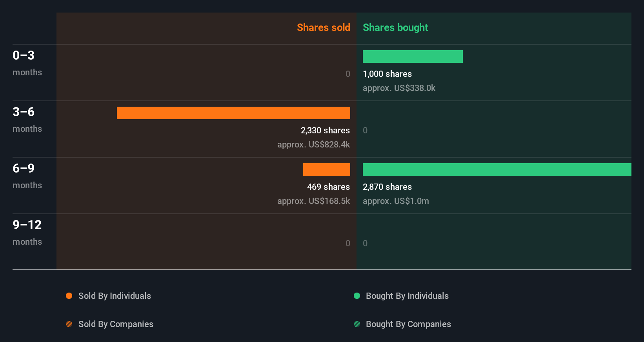Click the Shares bought column header

click(395, 27)
